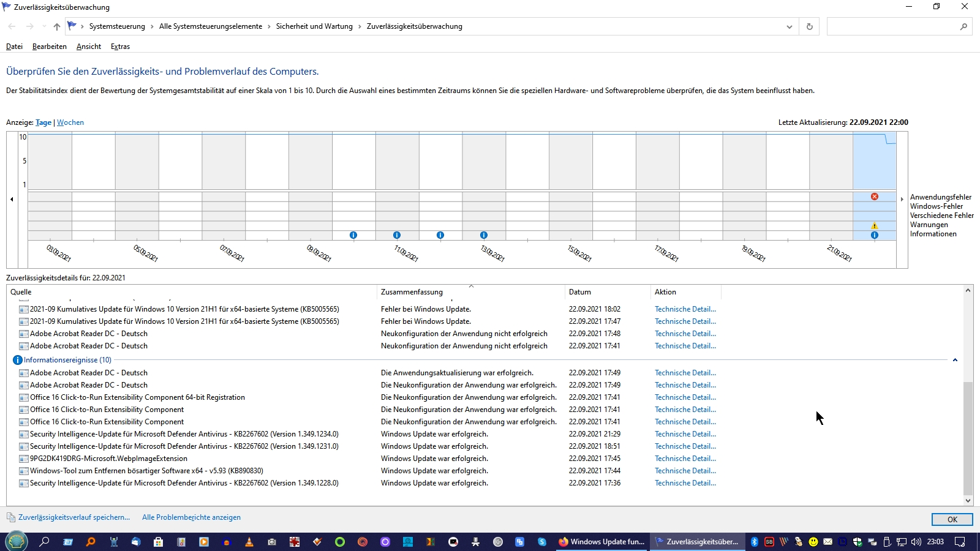
Task: Switch chart view to Wochen
Action: tap(70, 122)
